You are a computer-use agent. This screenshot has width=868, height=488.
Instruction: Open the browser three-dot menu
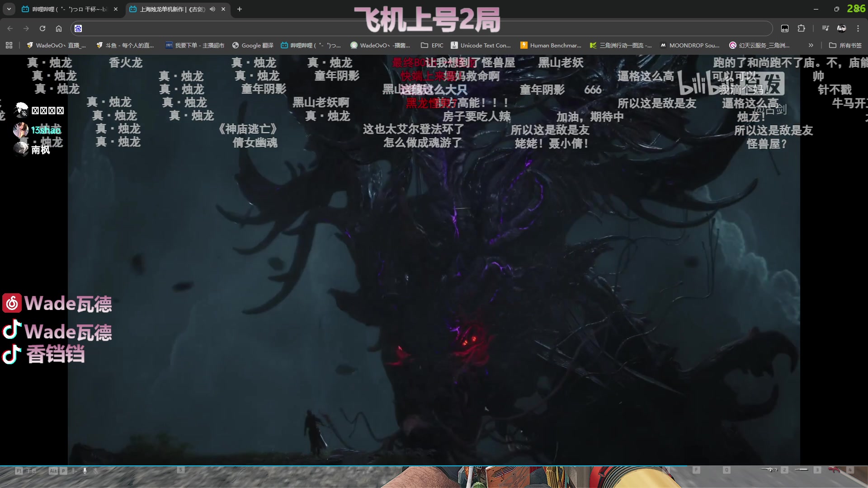click(x=858, y=28)
